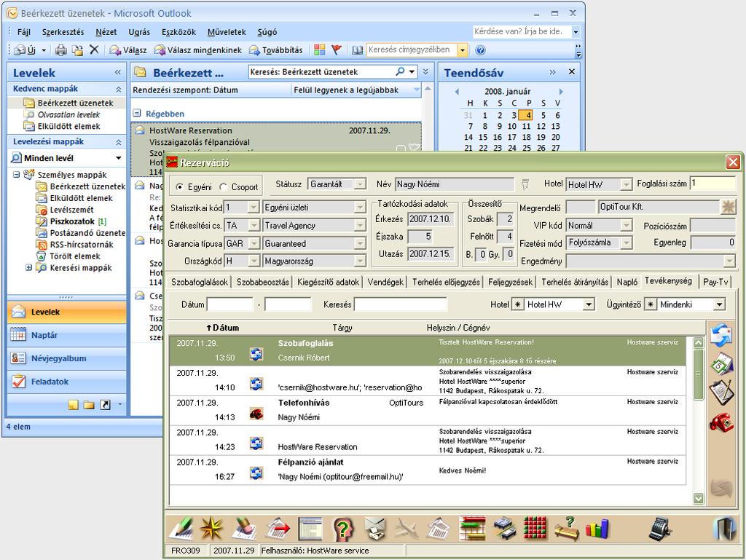Click the red and green grid occupancy icon

(535, 528)
